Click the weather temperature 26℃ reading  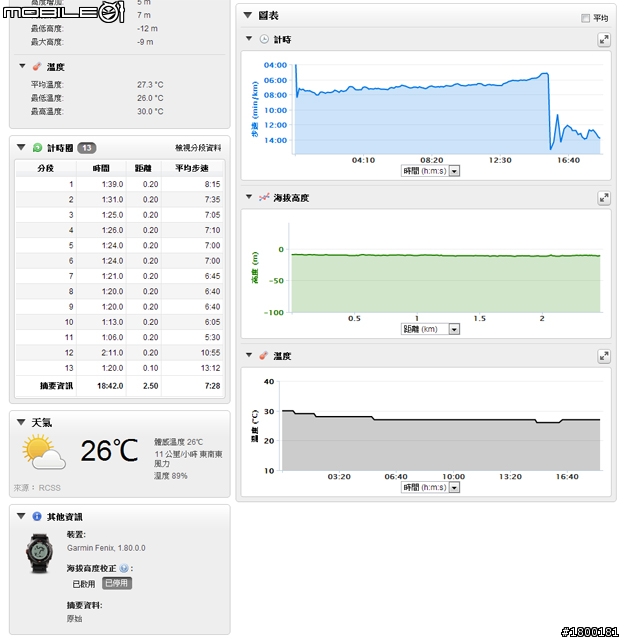[109, 451]
